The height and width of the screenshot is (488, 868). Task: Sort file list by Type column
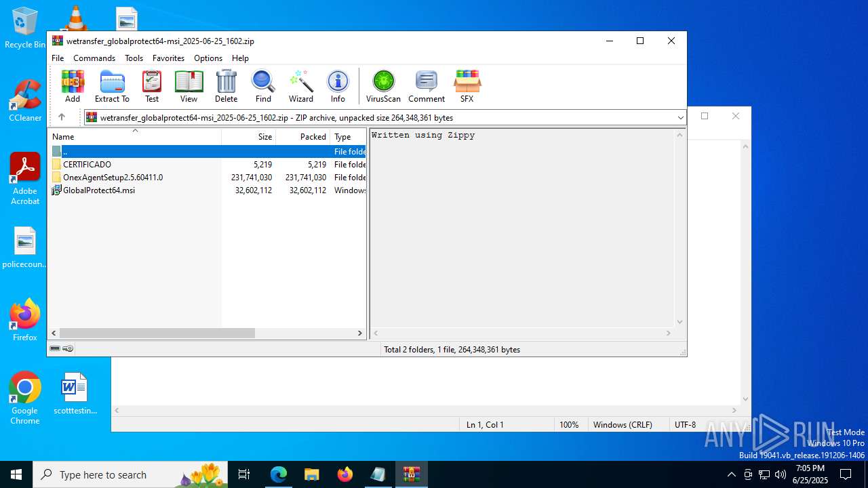point(348,136)
